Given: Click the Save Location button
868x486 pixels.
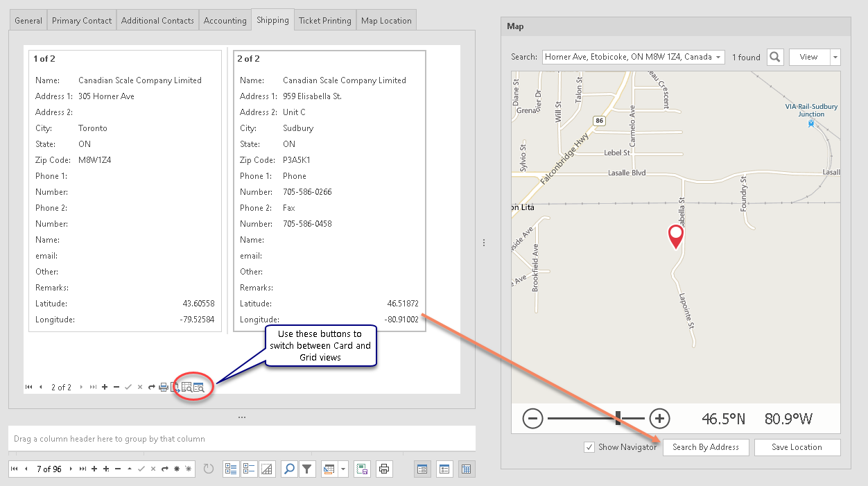Looking at the screenshot, I should click(x=797, y=447).
